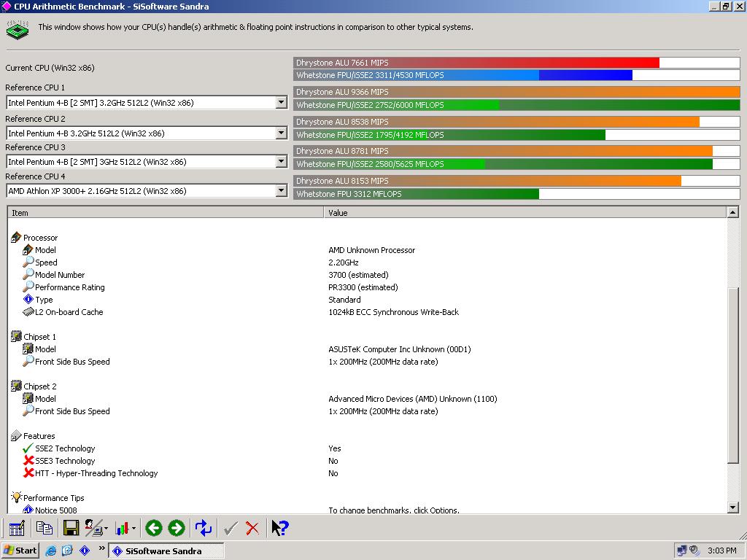Click the context help cursor icon

279,528
